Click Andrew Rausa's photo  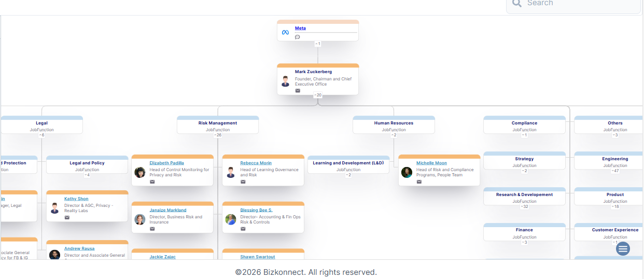tap(55, 255)
